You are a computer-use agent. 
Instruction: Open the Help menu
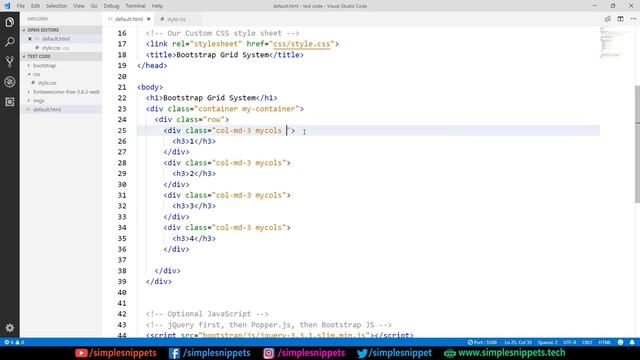[x=157, y=6]
